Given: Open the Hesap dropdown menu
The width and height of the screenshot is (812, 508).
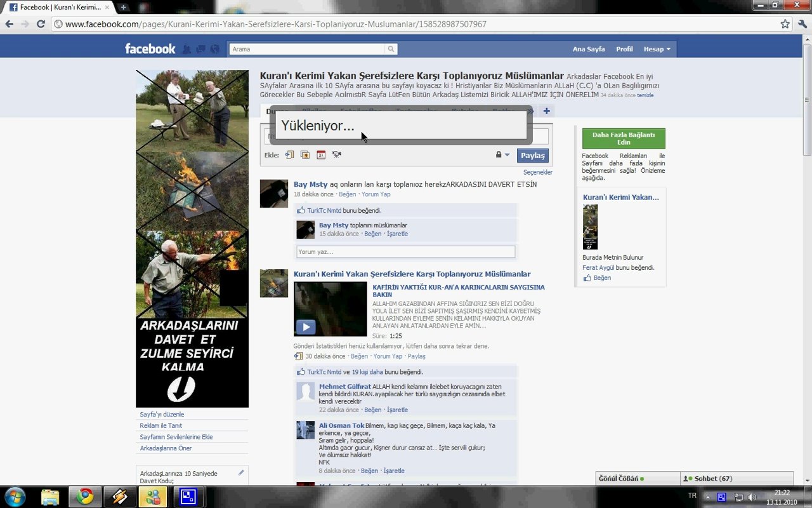Looking at the screenshot, I should [x=657, y=49].
